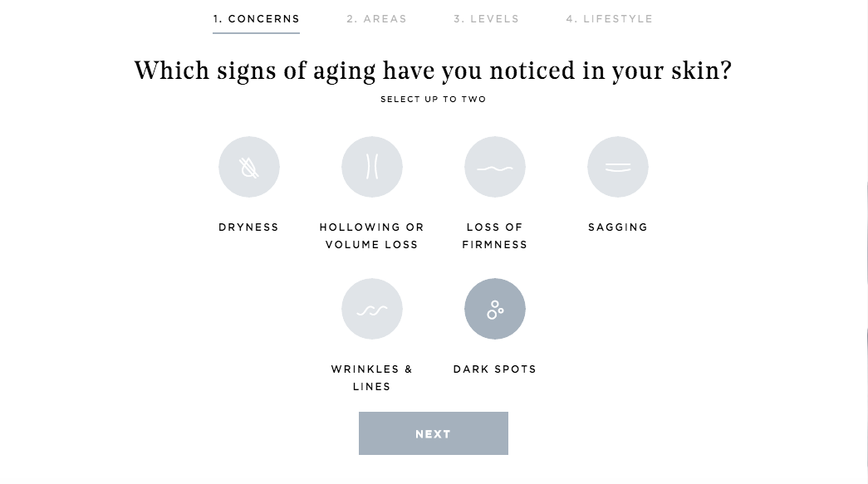Click the HOLLOWING OR VOLUME LOSS label
This screenshot has height=484, width=868.
372,236
